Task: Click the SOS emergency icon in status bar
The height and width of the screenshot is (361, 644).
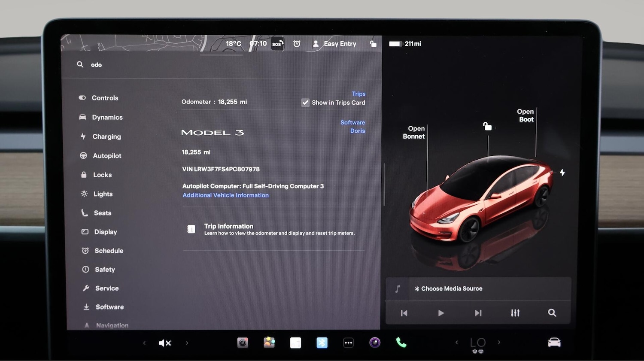Action: 277,44
